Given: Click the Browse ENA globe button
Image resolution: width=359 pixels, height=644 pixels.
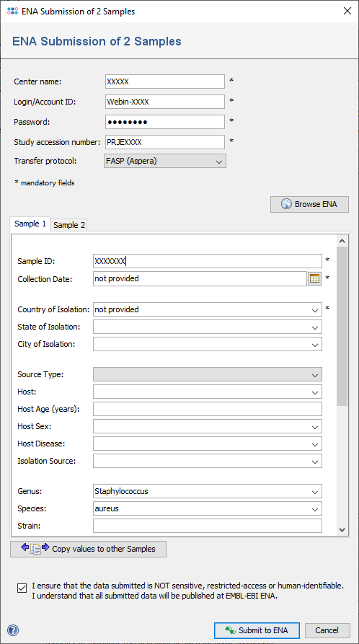Looking at the screenshot, I should (x=309, y=204).
